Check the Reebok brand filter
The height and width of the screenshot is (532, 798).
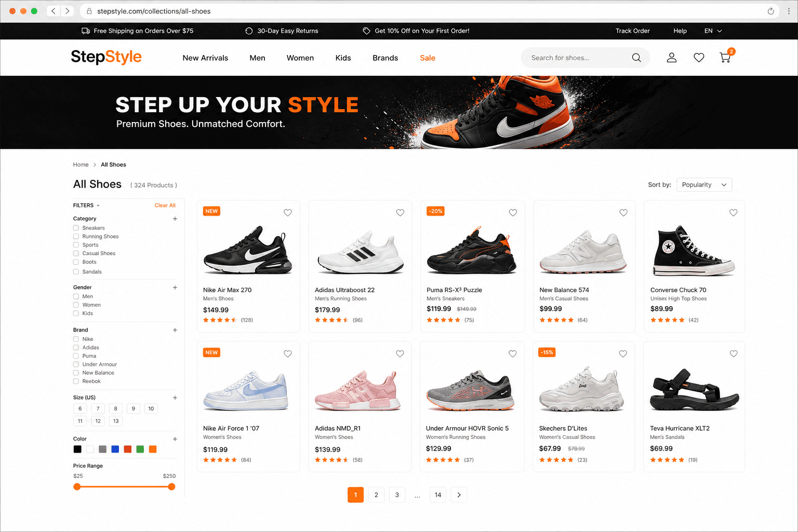tap(76, 381)
